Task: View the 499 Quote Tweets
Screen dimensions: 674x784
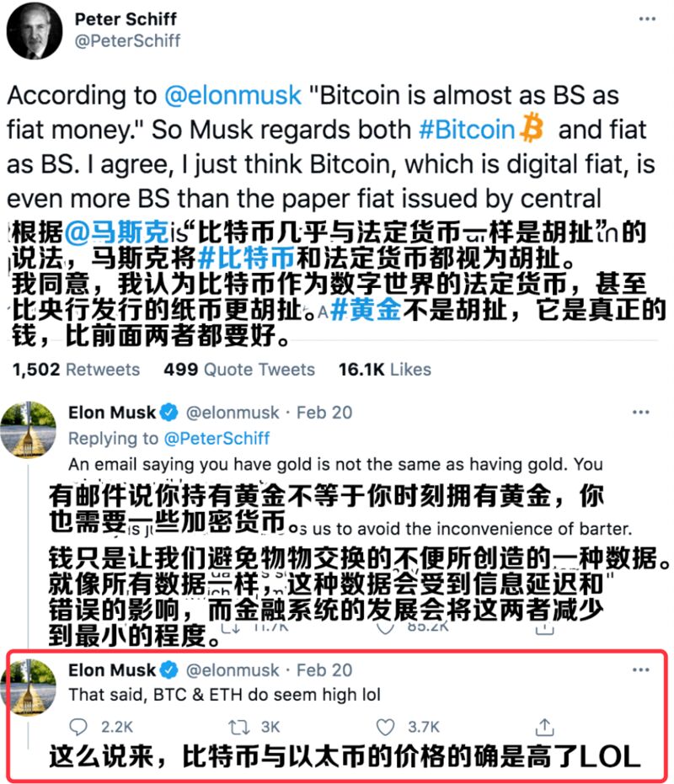Action: (x=239, y=369)
